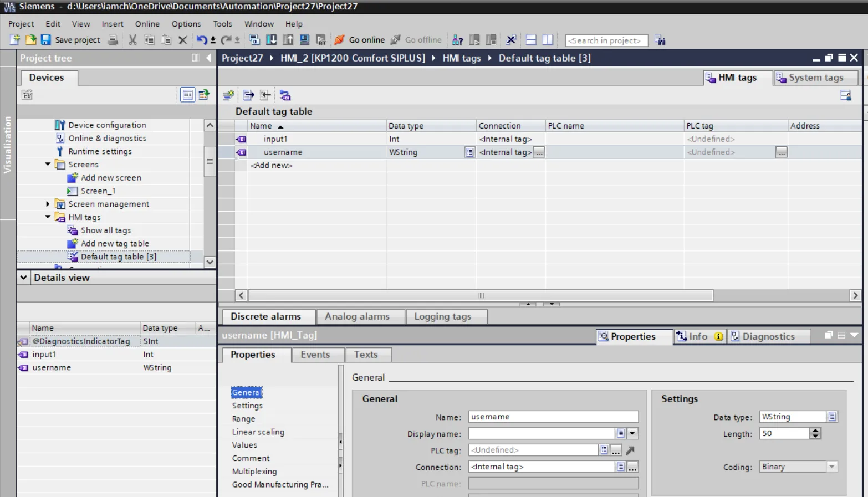
Task: Select the Save project icon
Action: click(x=46, y=39)
